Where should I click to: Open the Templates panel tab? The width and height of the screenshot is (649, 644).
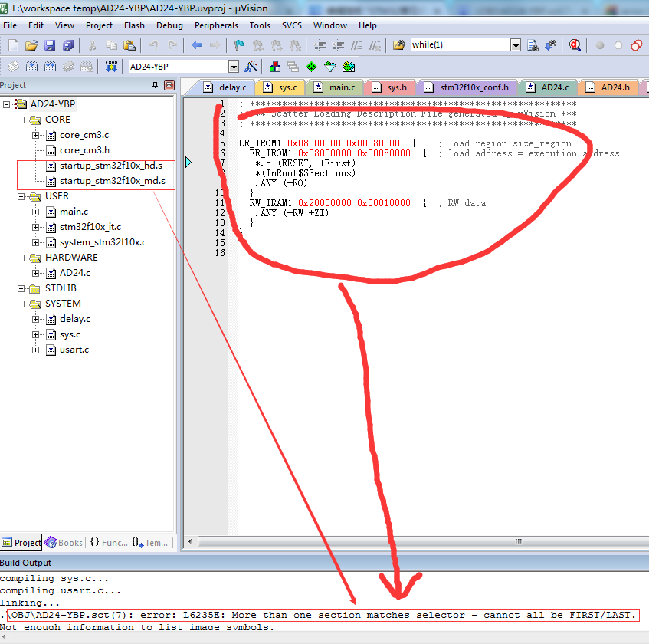tap(150, 543)
